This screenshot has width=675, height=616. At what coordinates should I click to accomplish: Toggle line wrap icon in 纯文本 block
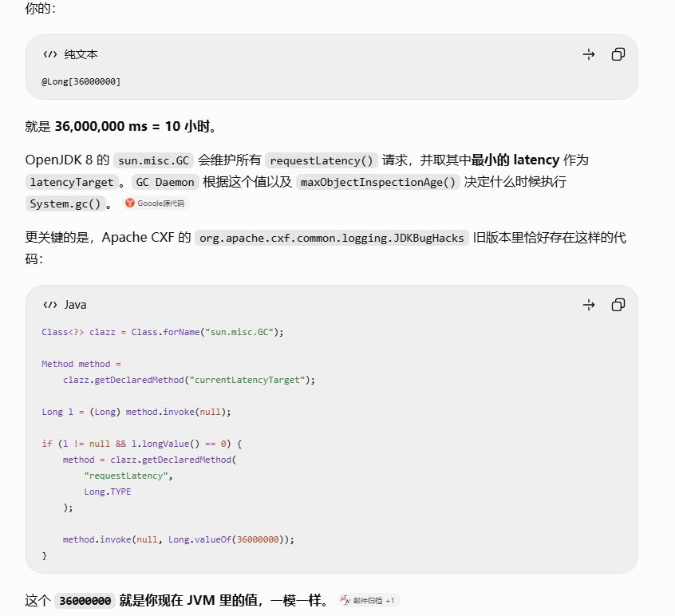tap(589, 54)
